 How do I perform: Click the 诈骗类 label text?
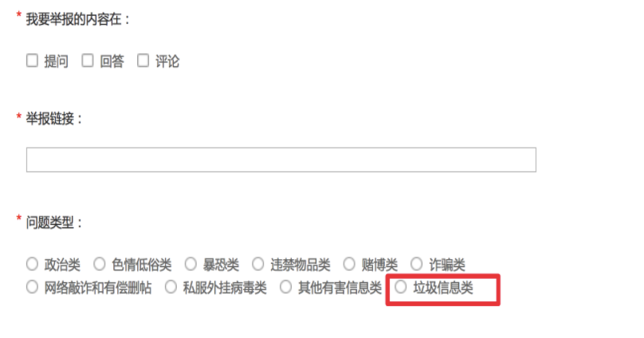pyautogui.click(x=447, y=265)
